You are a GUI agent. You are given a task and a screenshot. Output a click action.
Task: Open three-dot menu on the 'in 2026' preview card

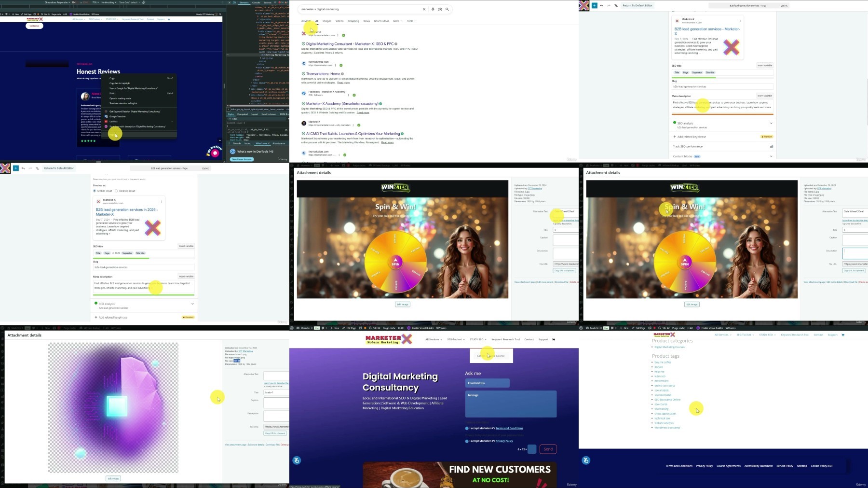pyautogui.click(x=162, y=201)
